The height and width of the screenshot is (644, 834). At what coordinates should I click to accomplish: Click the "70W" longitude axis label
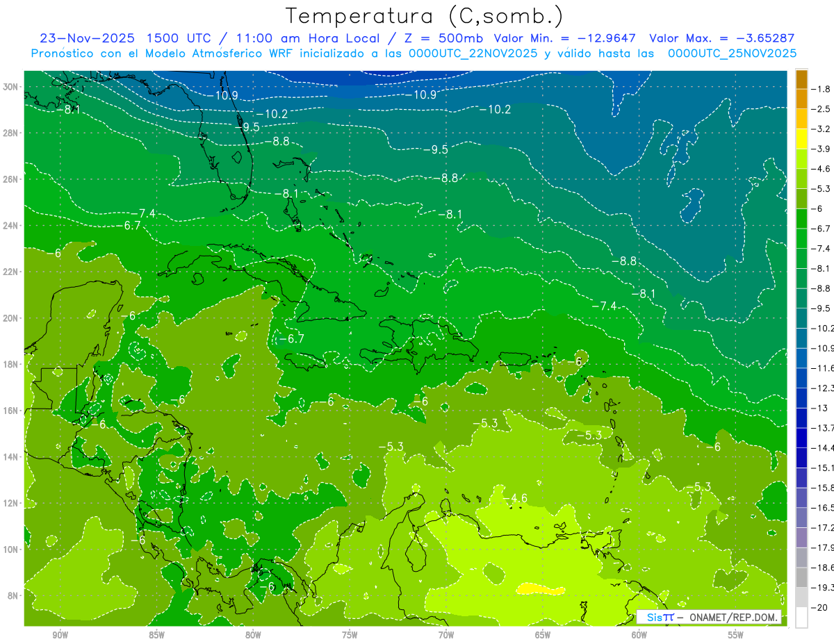point(446,635)
